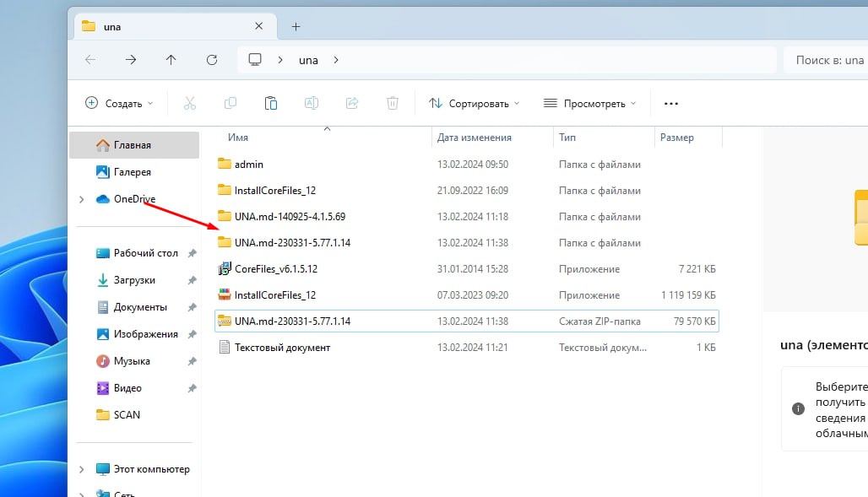Sort by the Размер column header
868x497 pixels.
pyautogui.click(x=677, y=138)
